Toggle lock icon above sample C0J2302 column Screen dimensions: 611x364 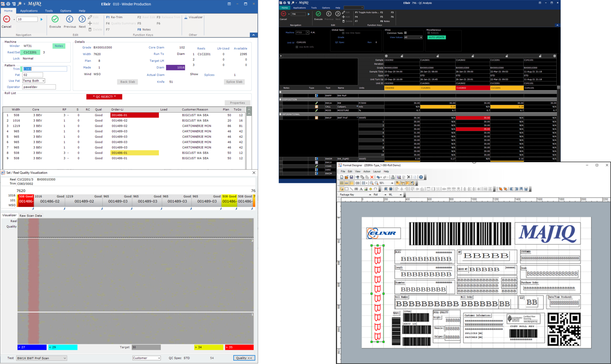(402, 56)
